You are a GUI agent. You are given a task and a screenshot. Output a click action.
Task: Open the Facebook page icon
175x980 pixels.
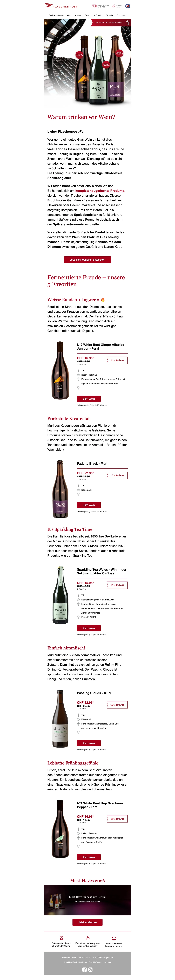pos(85,969)
